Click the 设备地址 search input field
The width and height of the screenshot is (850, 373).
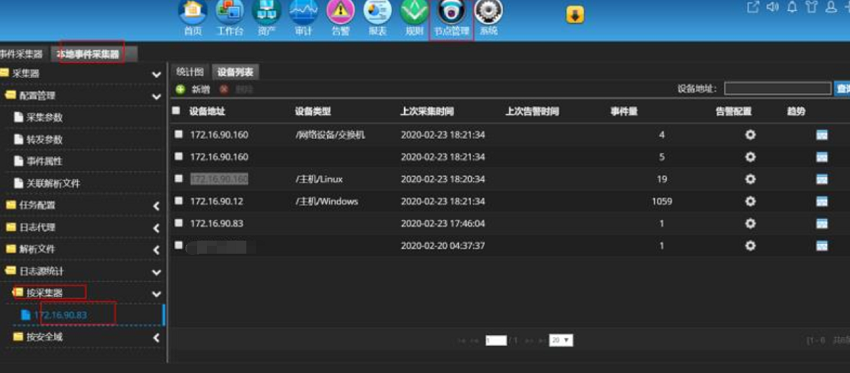[x=777, y=88]
